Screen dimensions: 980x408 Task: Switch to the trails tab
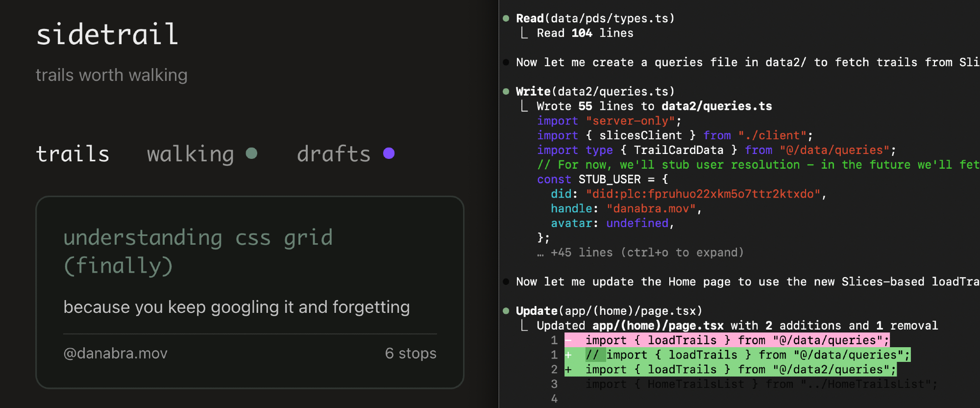pos(73,154)
